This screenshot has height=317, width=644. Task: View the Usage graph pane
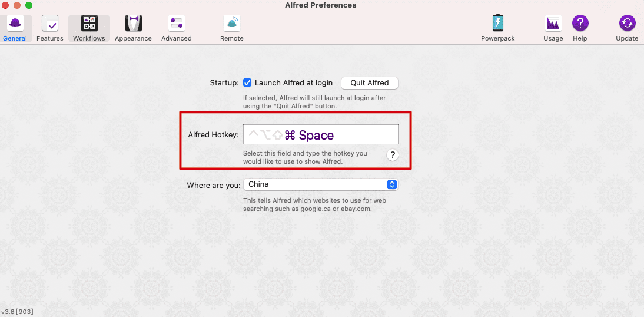coord(553,24)
